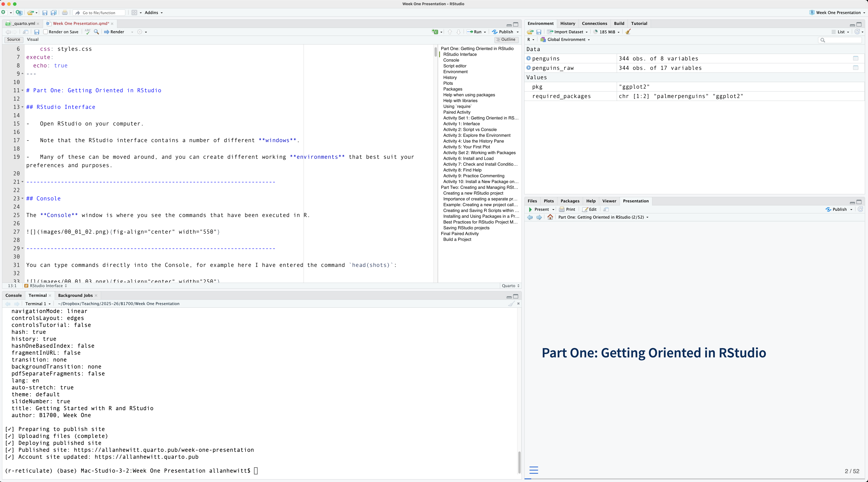Image resolution: width=868 pixels, height=482 pixels.
Task: Open the Global Environment selector
Action: pos(565,39)
